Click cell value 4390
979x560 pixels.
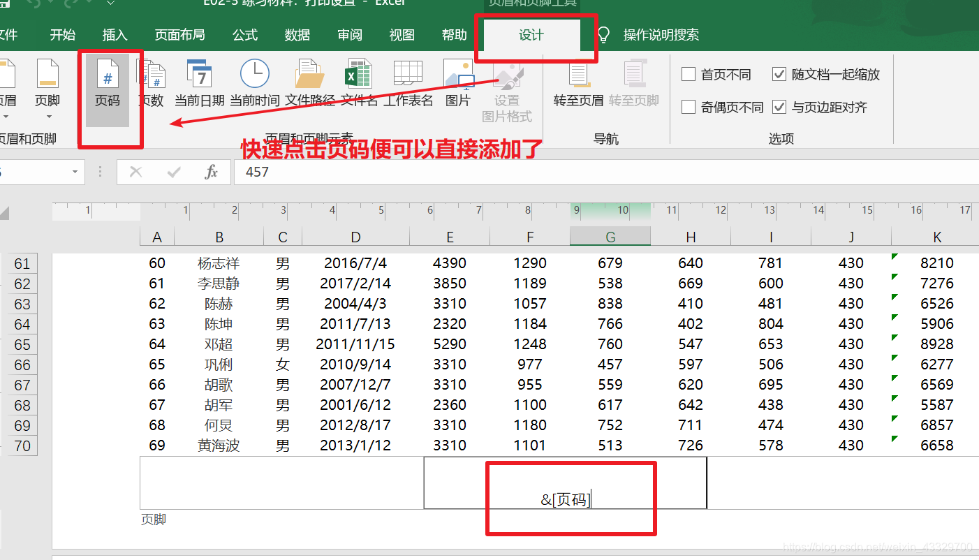450,264
